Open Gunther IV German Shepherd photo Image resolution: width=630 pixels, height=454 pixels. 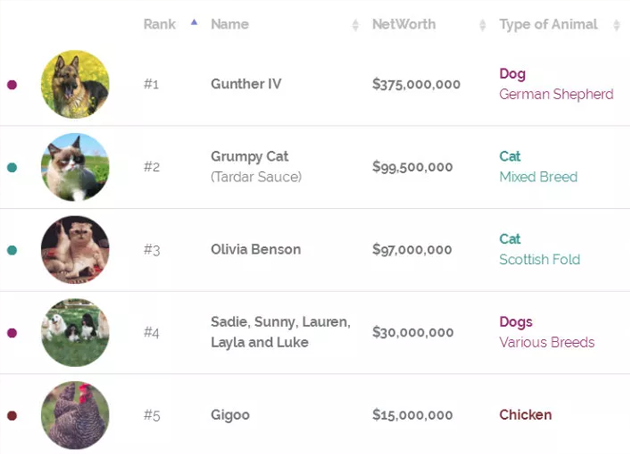(x=75, y=84)
